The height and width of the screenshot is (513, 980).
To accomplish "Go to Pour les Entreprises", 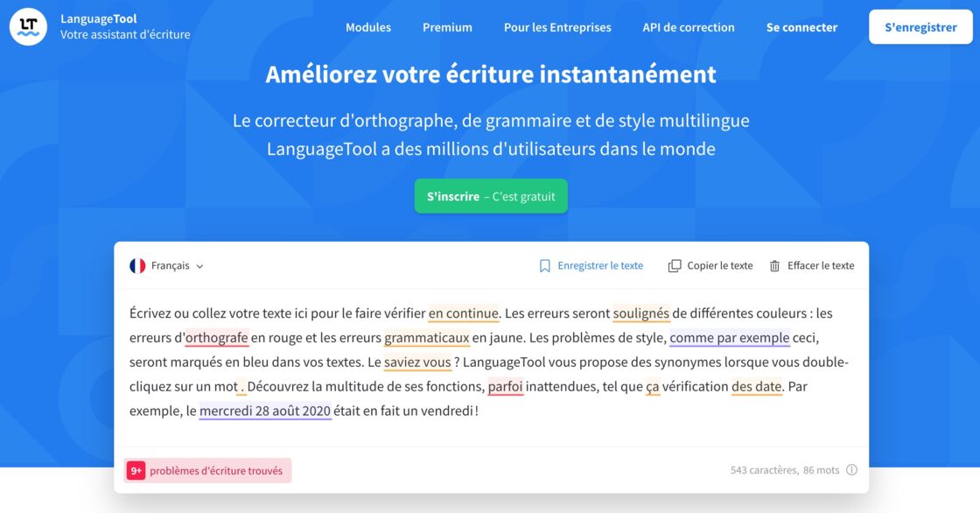I will pos(557,27).
